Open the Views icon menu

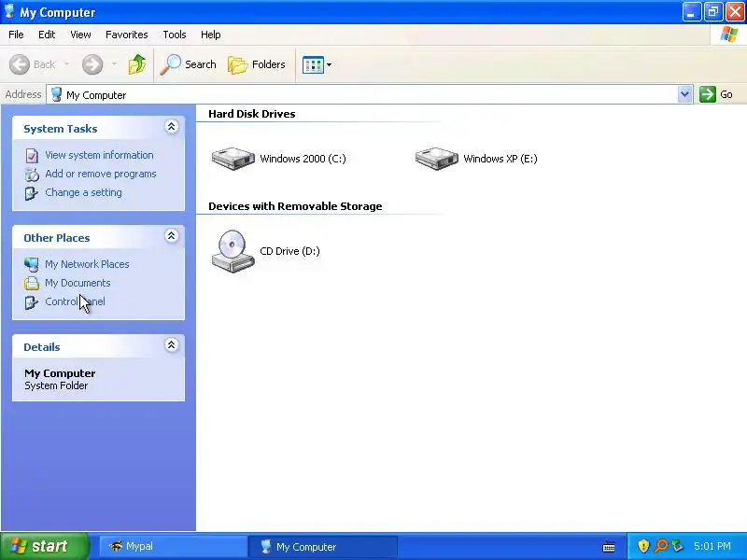[317, 64]
